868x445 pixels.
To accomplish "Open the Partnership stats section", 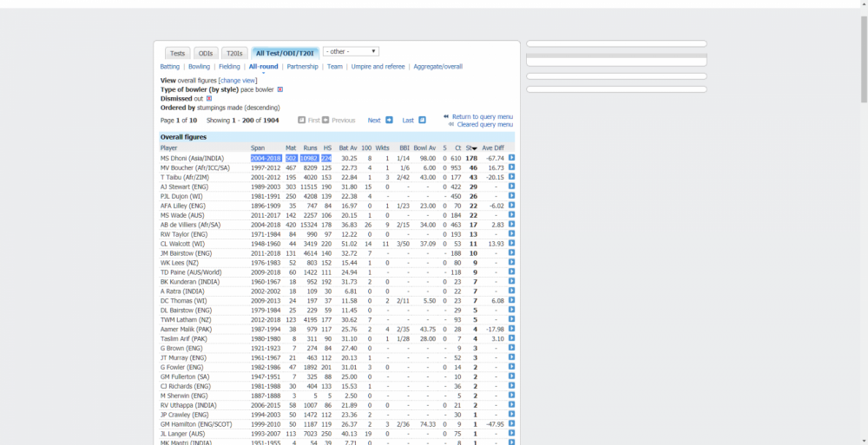I will coord(303,67).
